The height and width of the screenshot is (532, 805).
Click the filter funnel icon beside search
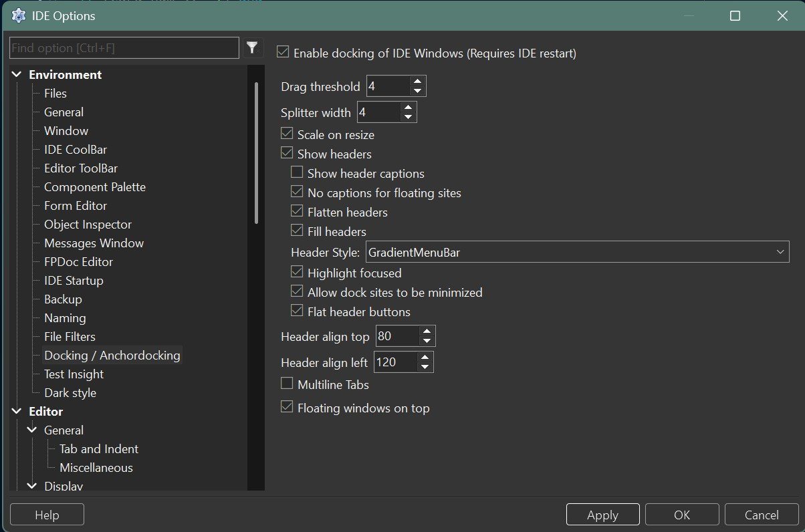[252, 47]
